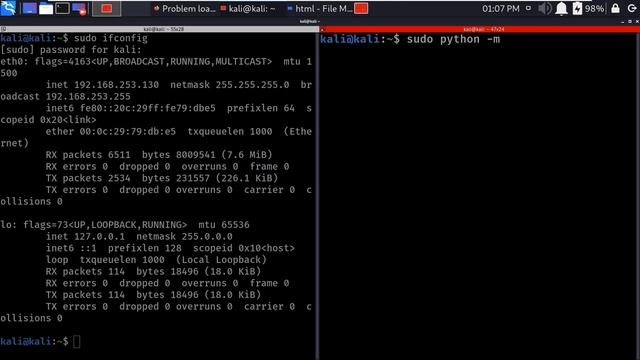Switch to the 'Problem loa...' browser window

pos(184,9)
